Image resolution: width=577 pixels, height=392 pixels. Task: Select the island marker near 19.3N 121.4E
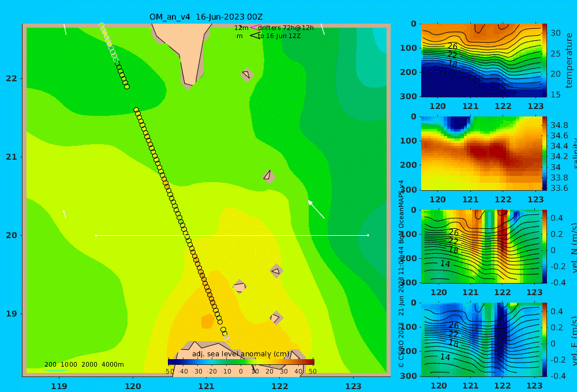click(239, 287)
